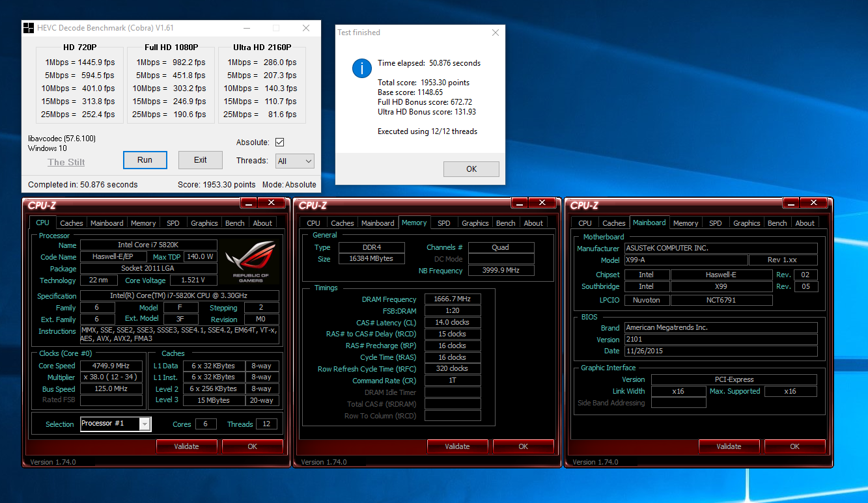Click the blue info icon in Test finished dialog
The height and width of the screenshot is (503, 868).
(x=362, y=68)
